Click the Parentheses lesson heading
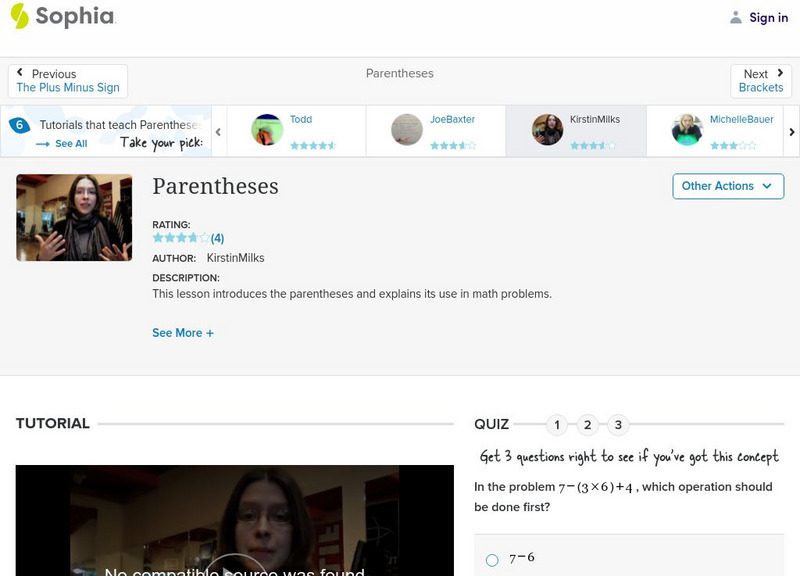 pyautogui.click(x=215, y=186)
